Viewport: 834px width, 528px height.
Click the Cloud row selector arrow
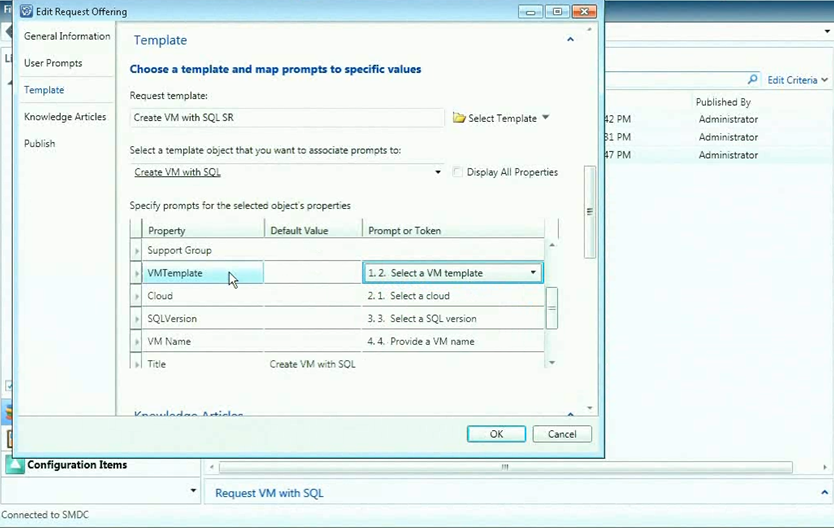tap(137, 296)
